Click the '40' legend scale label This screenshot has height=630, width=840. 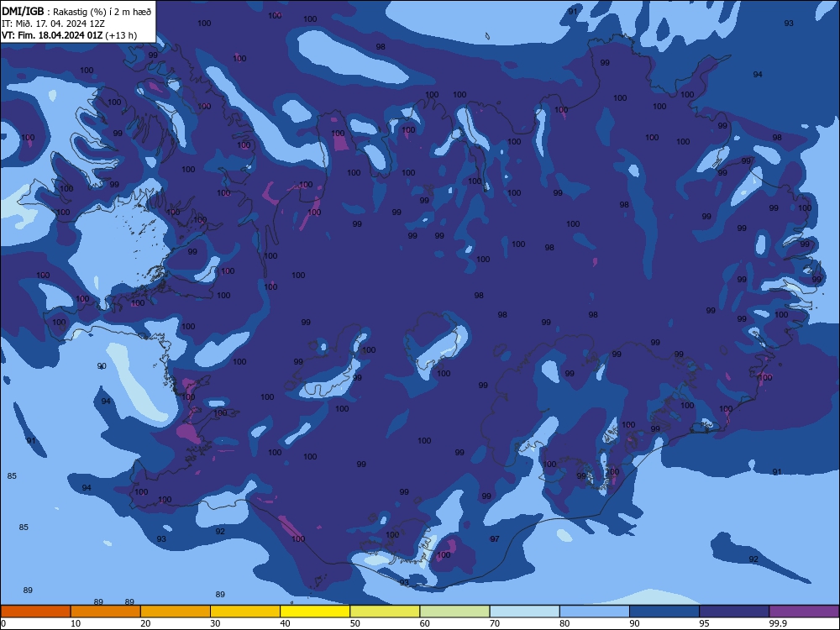285,623
